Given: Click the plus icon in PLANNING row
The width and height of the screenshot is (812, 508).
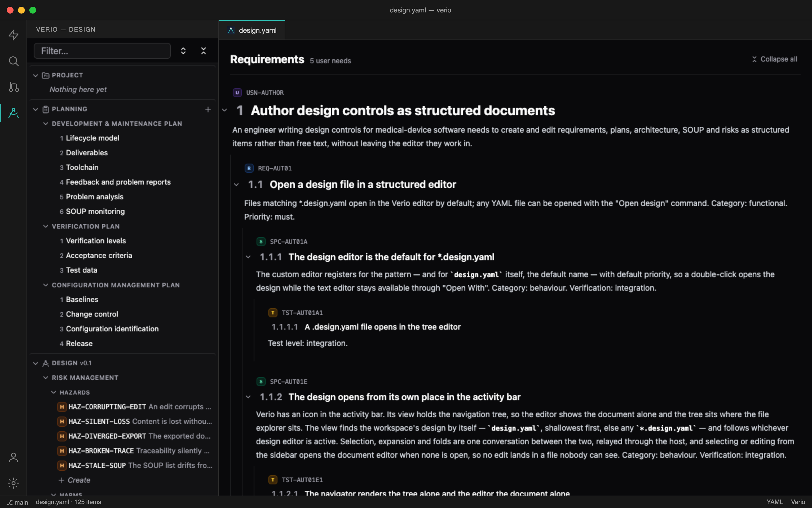Looking at the screenshot, I should 208,110.
